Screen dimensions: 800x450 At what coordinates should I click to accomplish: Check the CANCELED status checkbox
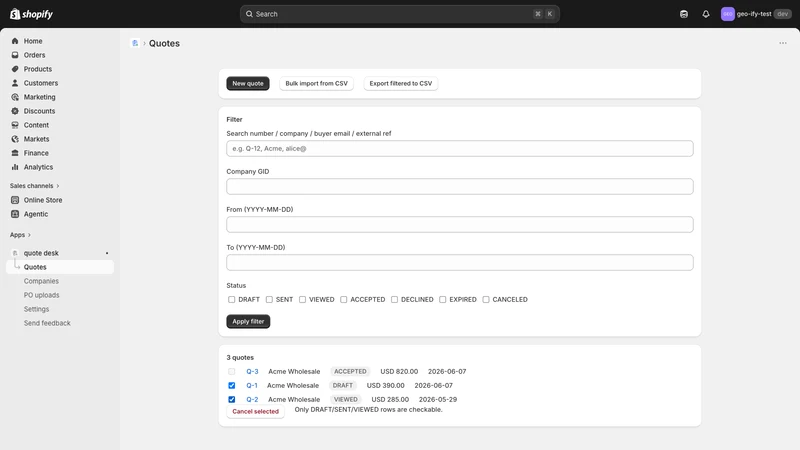pyautogui.click(x=486, y=299)
